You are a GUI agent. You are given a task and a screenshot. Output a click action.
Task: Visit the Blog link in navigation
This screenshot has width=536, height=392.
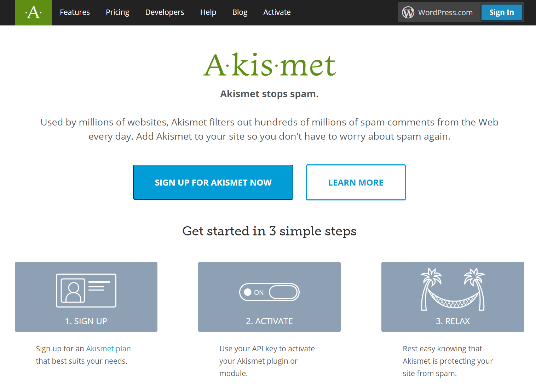pyautogui.click(x=240, y=12)
